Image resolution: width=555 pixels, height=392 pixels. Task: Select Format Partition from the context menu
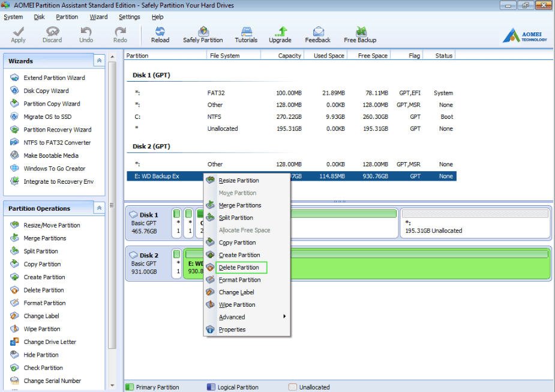point(239,280)
